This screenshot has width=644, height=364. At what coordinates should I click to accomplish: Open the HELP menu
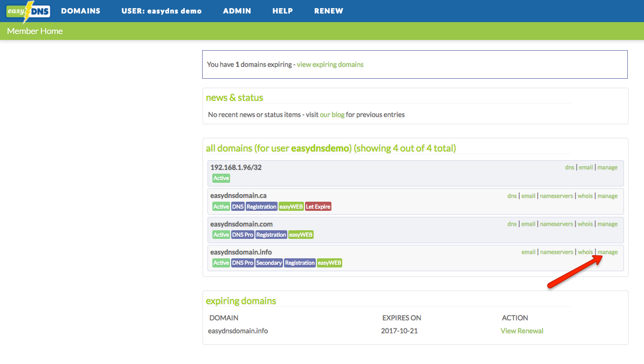tap(282, 11)
